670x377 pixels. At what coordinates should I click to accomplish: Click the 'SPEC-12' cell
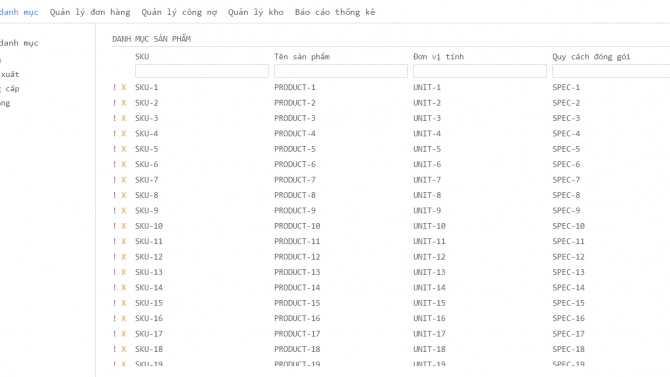click(x=568, y=256)
